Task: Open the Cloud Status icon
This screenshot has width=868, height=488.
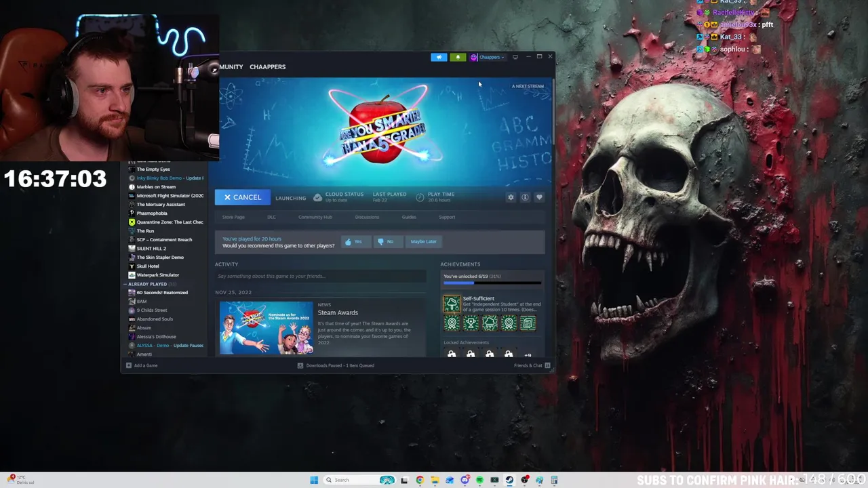Action: [317, 197]
